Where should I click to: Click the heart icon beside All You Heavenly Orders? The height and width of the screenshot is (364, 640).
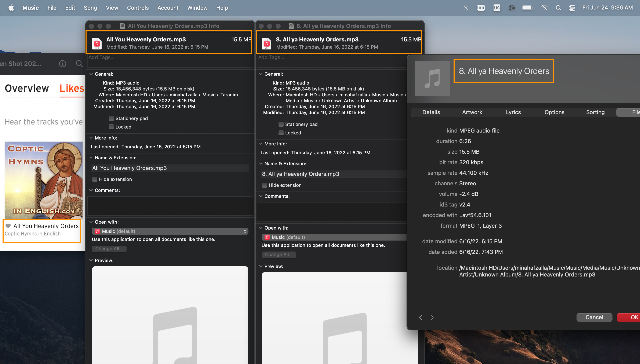coord(8,226)
